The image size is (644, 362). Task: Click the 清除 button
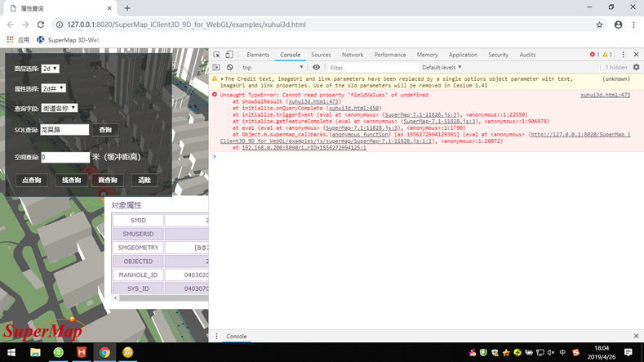tap(144, 180)
